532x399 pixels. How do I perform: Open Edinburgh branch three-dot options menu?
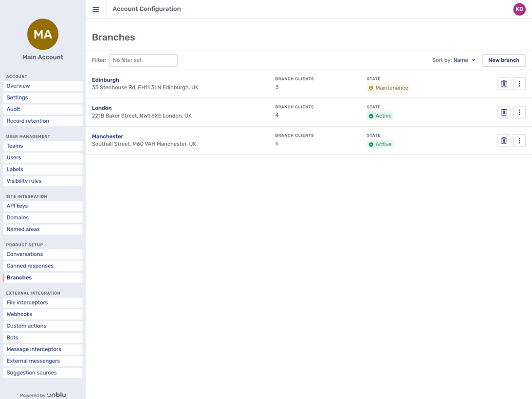tap(519, 84)
